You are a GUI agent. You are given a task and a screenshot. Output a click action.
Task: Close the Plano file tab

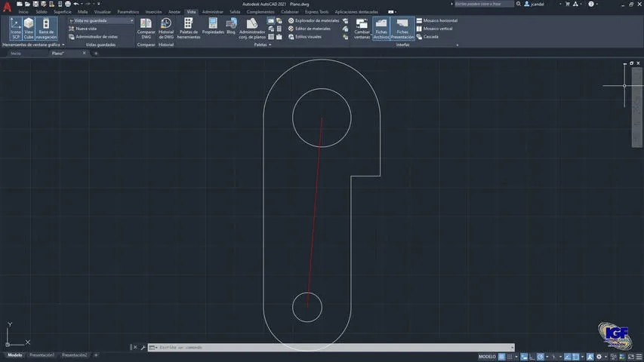pyautogui.click(x=85, y=53)
